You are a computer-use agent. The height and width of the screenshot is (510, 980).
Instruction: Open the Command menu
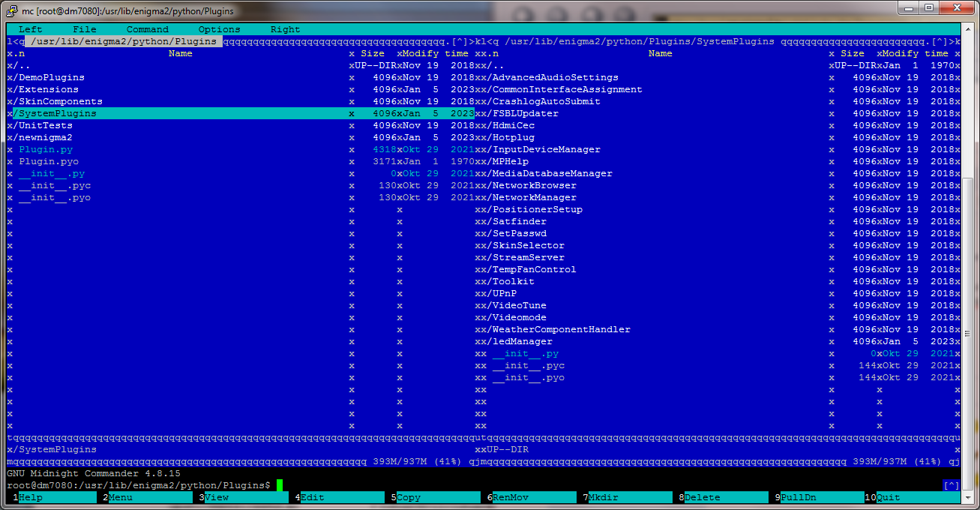coord(147,29)
